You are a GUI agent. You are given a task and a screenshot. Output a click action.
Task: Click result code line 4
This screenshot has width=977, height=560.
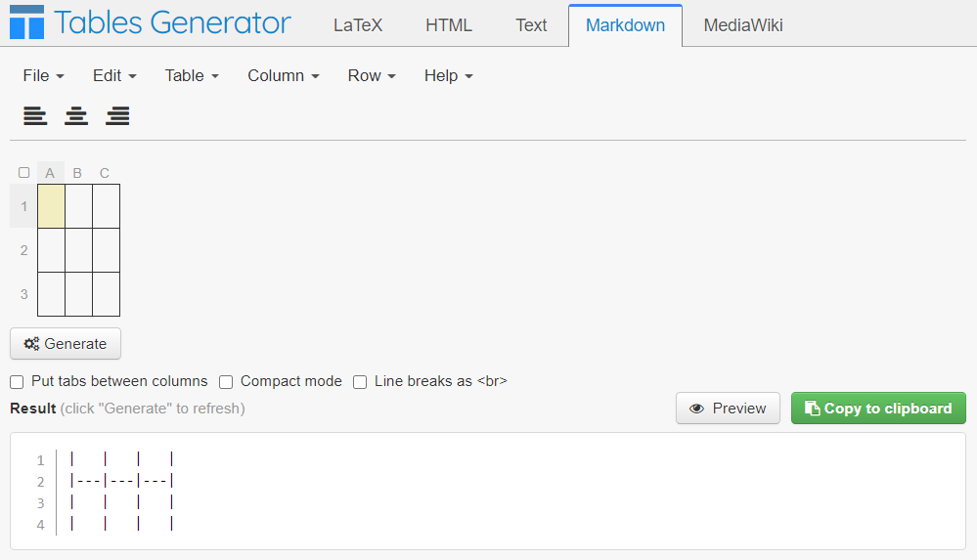(122, 524)
